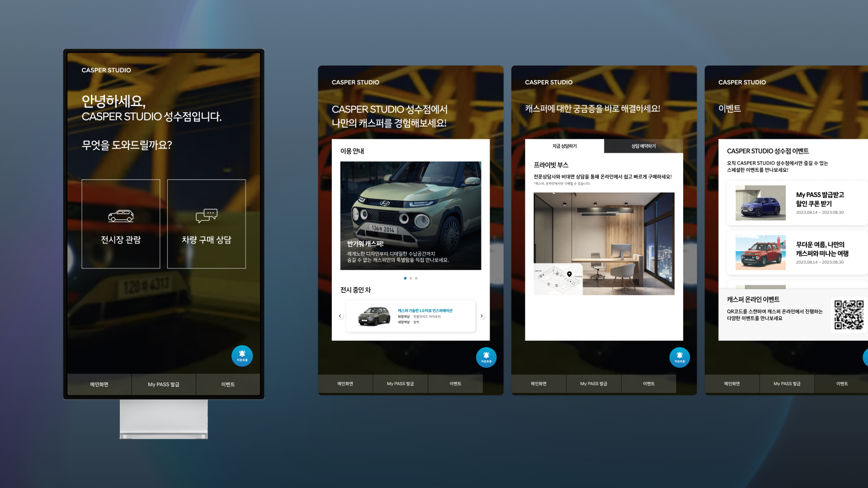Open the 캐스퍼 가솔린 1.0 터보 인스퍼레이션 car card
The width and height of the screenshot is (868, 488).
tap(410, 316)
